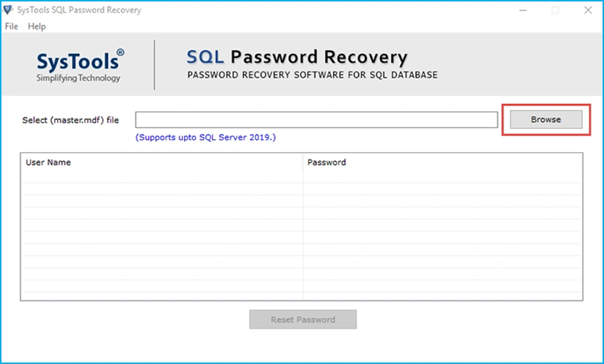Open the Help menu
Image resolution: width=604 pixels, height=364 pixels.
37,26
